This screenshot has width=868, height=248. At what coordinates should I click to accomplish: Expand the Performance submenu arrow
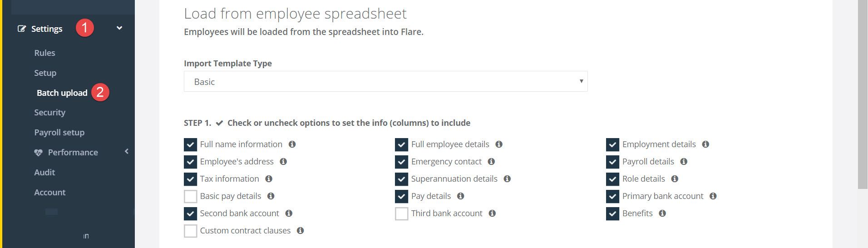pos(127,151)
